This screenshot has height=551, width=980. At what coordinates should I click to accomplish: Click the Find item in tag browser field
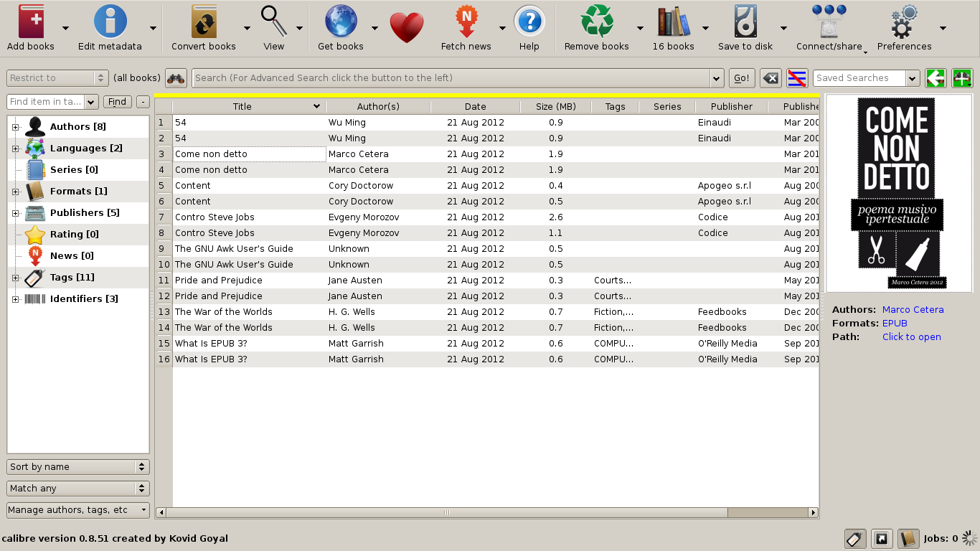click(46, 102)
